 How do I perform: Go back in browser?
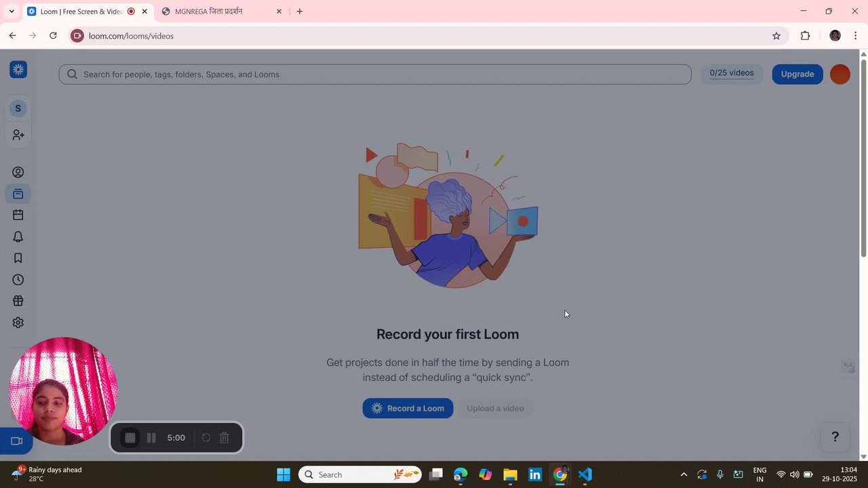pos(12,35)
